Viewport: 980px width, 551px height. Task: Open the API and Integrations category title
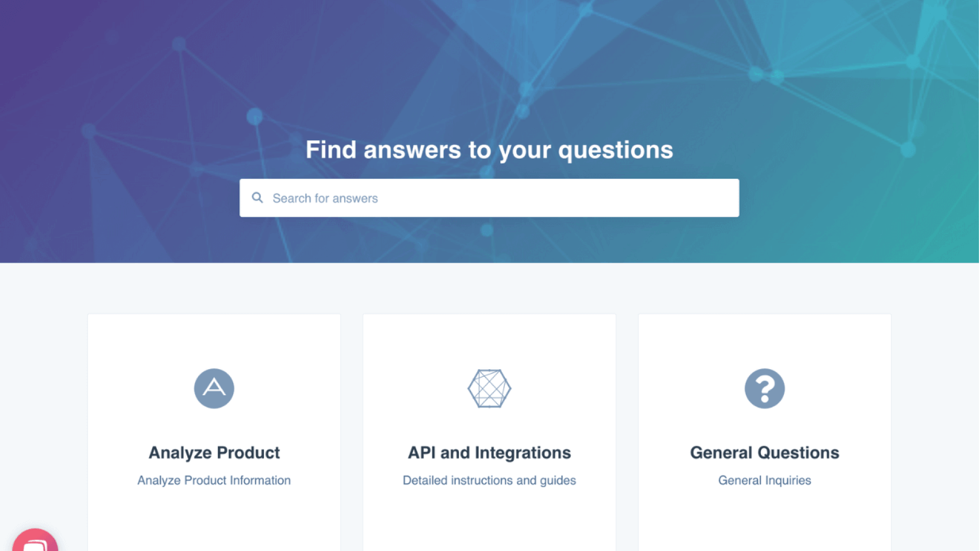[x=489, y=452]
